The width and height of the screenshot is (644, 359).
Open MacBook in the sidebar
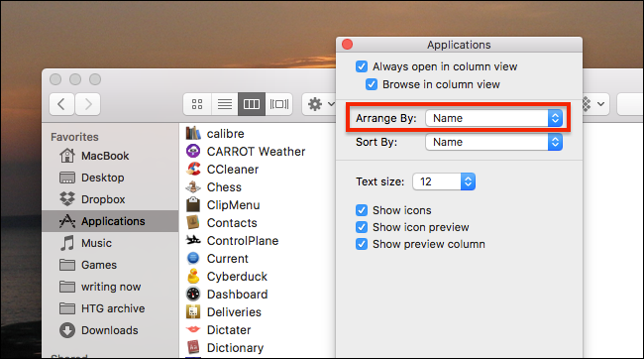[110, 156]
